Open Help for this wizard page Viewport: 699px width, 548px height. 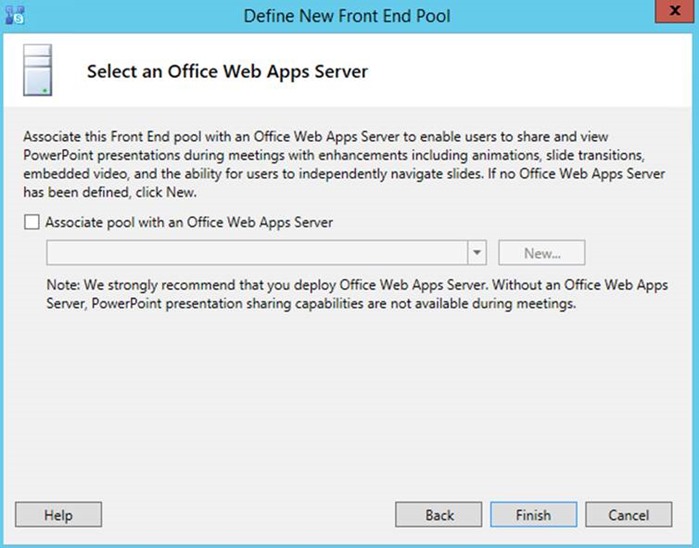point(58,515)
